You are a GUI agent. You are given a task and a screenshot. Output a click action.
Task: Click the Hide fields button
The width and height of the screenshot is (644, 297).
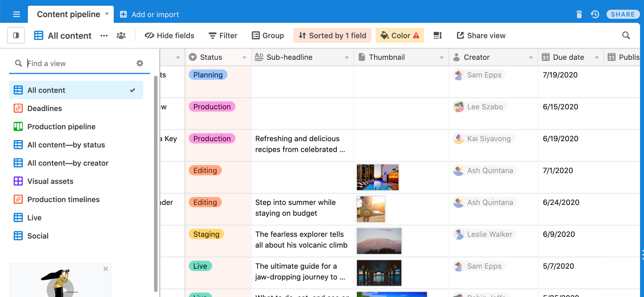coord(170,35)
